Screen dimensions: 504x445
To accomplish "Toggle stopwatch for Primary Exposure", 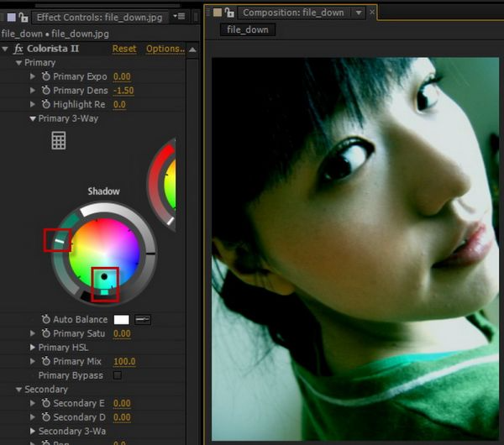I will pyautogui.click(x=45, y=77).
